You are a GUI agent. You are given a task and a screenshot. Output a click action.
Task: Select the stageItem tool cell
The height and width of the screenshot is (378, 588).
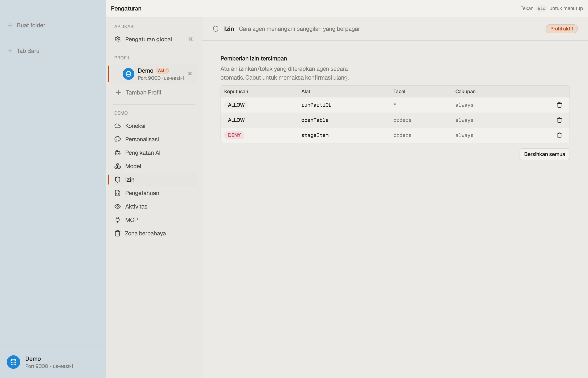coord(315,135)
